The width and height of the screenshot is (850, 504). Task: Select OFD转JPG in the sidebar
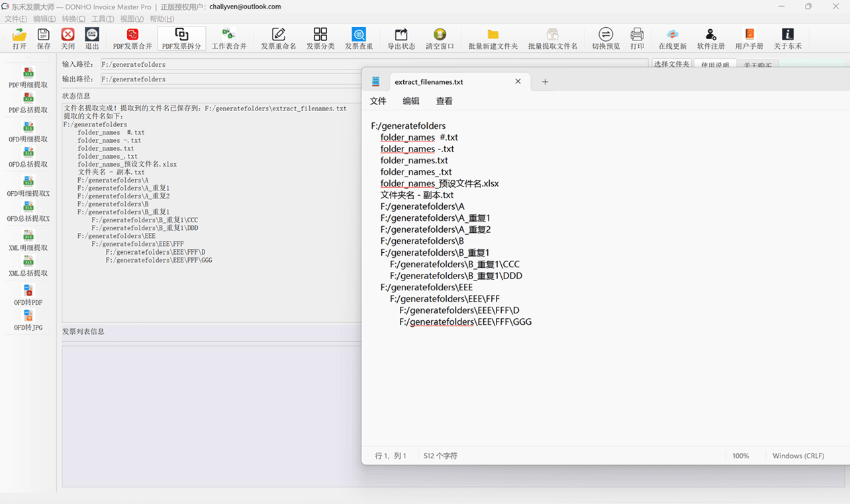click(x=28, y=320)
